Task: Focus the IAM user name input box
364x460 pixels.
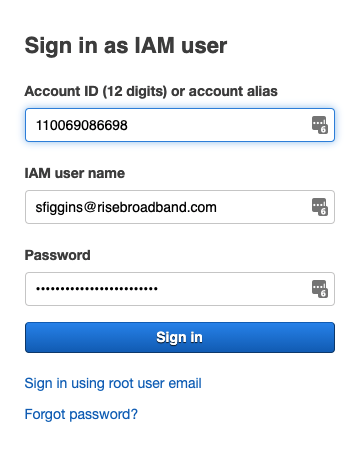Action: pyautogui.click(x=180, y=207)
